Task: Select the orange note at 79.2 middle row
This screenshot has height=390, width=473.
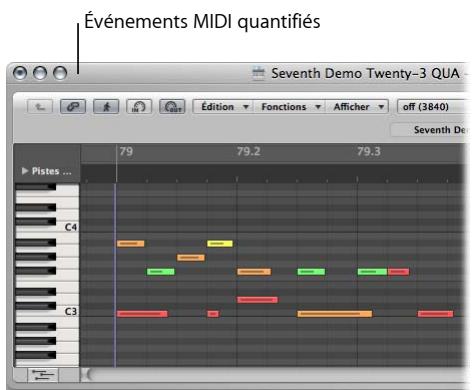Action: [254, 272]
